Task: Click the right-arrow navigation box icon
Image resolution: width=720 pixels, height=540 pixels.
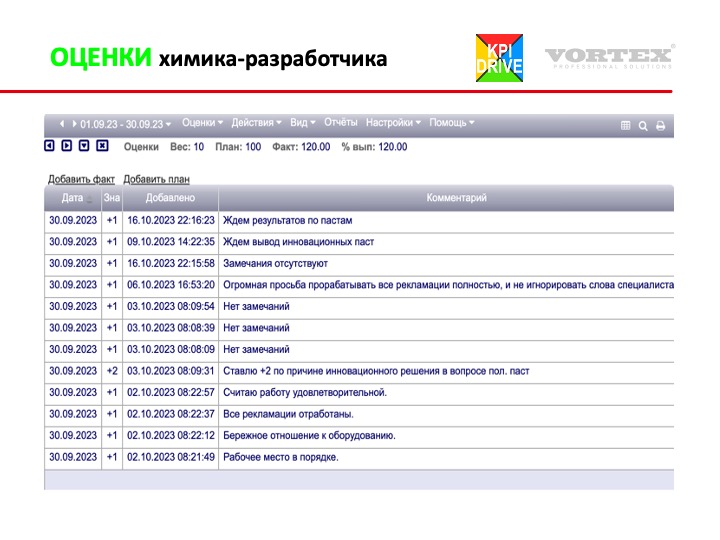Action: 67,146
